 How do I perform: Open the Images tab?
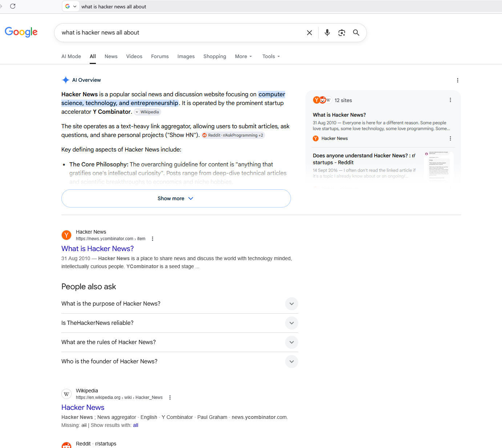186,56
